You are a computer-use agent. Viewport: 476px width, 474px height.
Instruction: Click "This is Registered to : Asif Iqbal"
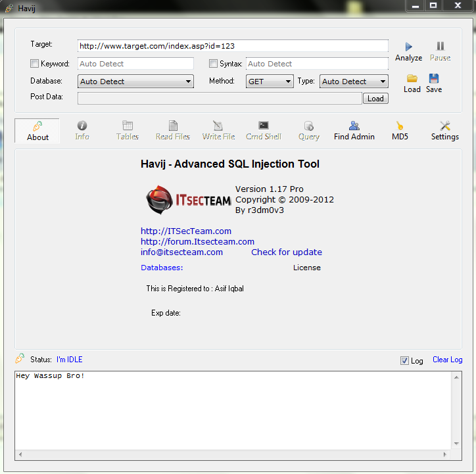(x=195, y=289)
